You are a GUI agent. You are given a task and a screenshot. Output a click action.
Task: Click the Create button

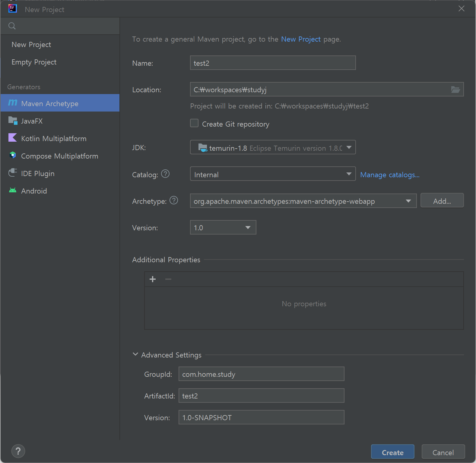(x=392, y=452)
